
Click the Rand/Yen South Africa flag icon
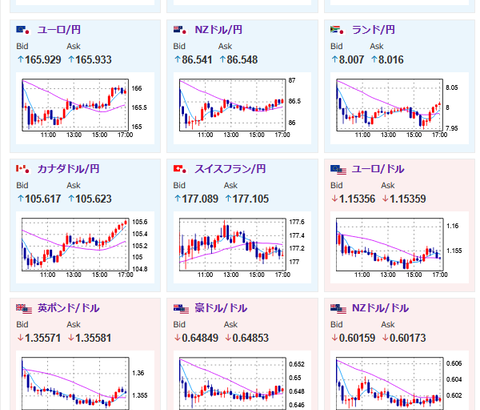(337, 30)
